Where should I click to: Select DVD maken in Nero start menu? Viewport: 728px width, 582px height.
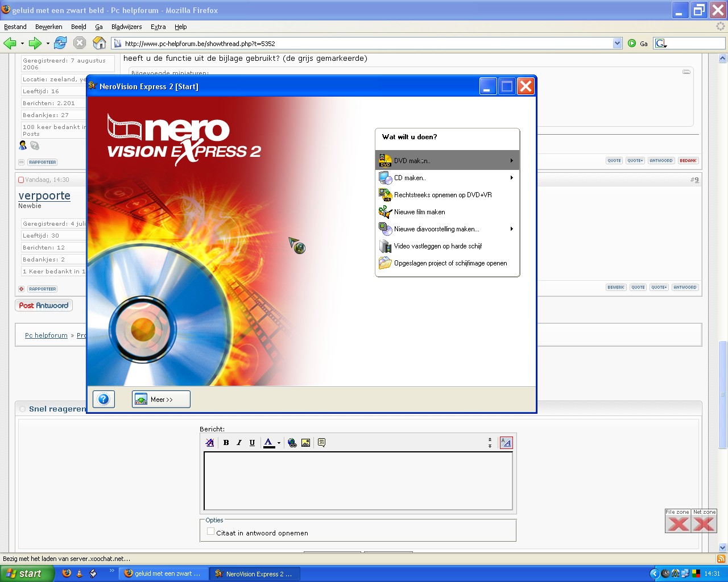[x=447, y=160]
